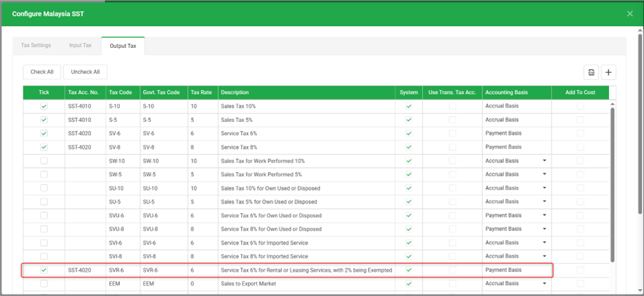Click the table's vertical scrollbar
The image size is (644, 296).
click(612, 185)
